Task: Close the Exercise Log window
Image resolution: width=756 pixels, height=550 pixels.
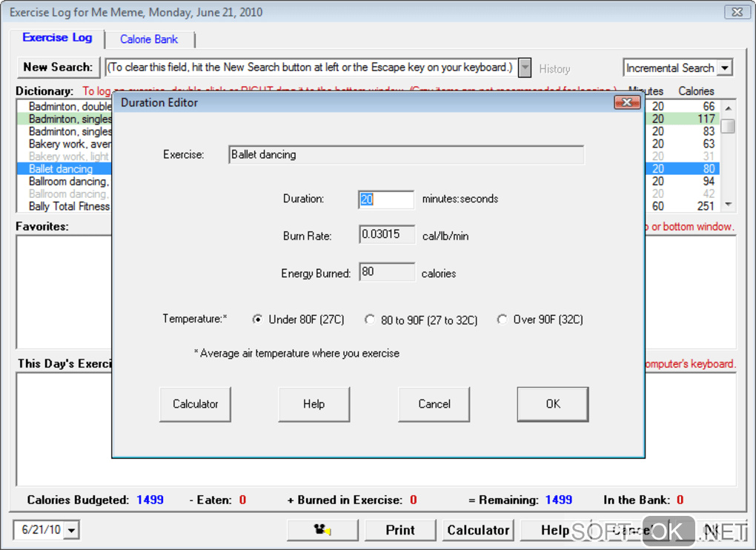Action: [x=737, y=12]
